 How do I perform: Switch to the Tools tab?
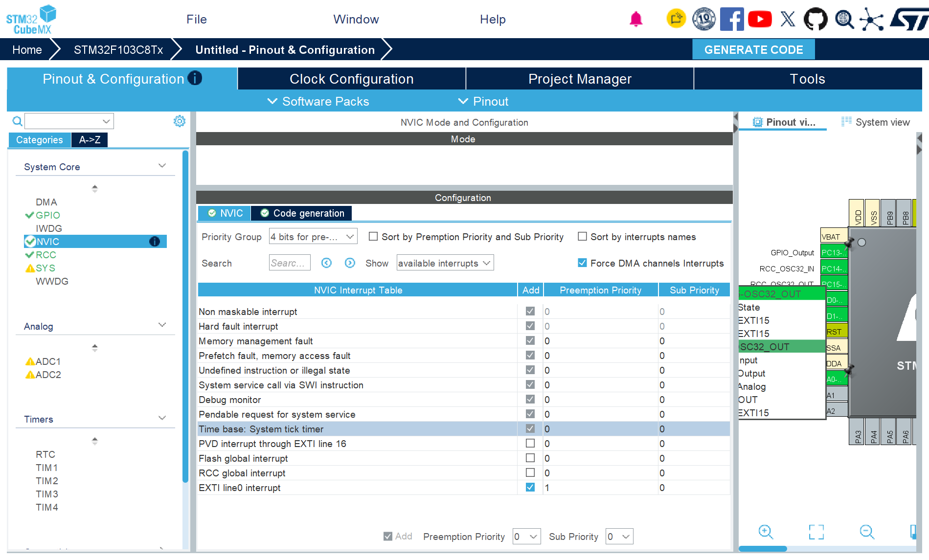pos(808,79)
